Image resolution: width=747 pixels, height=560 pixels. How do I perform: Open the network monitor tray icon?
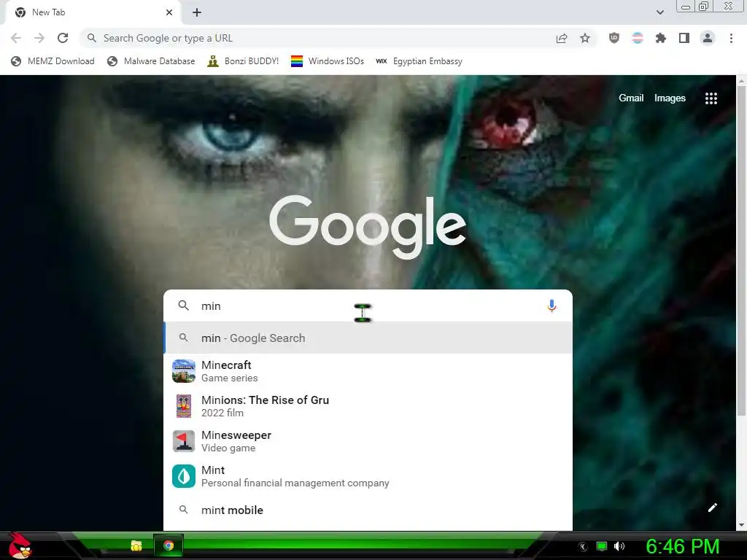tap(602, 546)
